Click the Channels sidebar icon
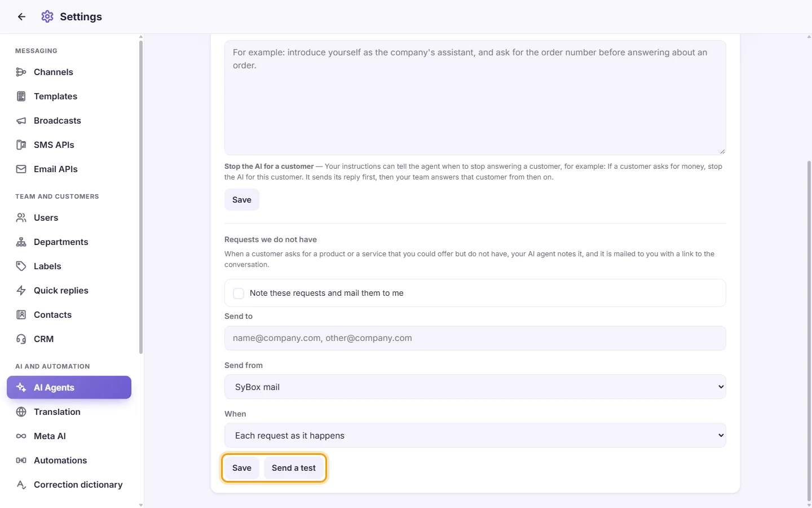Screen dimensions: 812x508 click(21, 72)
